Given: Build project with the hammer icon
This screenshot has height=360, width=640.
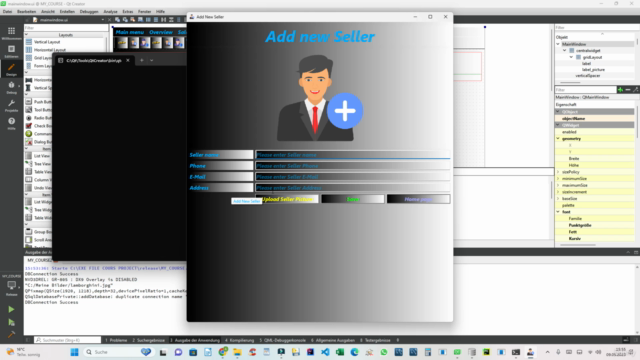Looking at the screenshot, I should coord(11,335).
